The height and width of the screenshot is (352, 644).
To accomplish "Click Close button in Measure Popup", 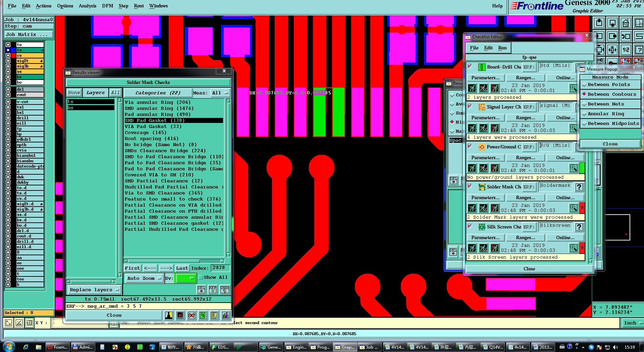I will (610, 144).
